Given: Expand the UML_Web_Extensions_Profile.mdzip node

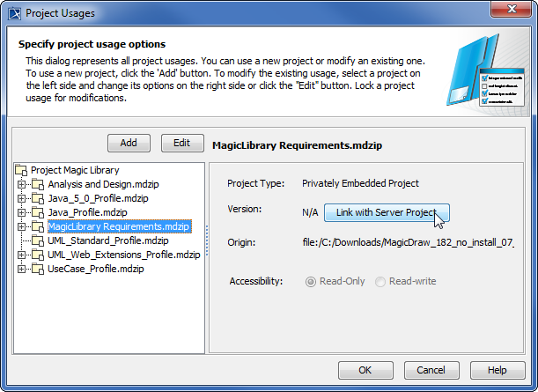Looking at the screenshot, I should [x=21, y=255].
